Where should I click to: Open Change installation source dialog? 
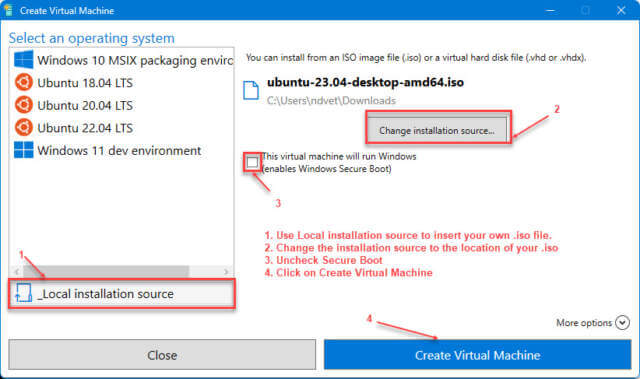click(x=437, y=131)
